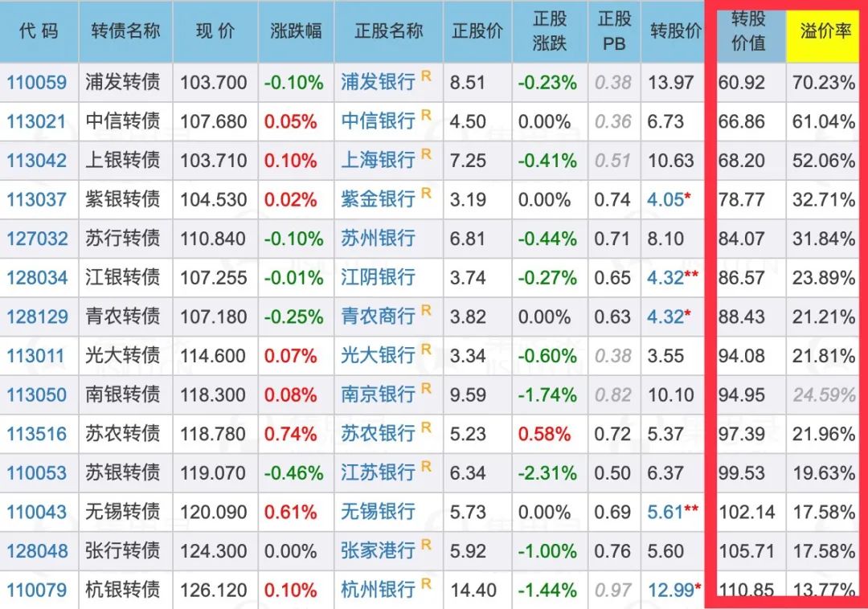Open bond code 110053
This screenshot has height=609, width=868.
pyautogui.click(x=36, y=473)
